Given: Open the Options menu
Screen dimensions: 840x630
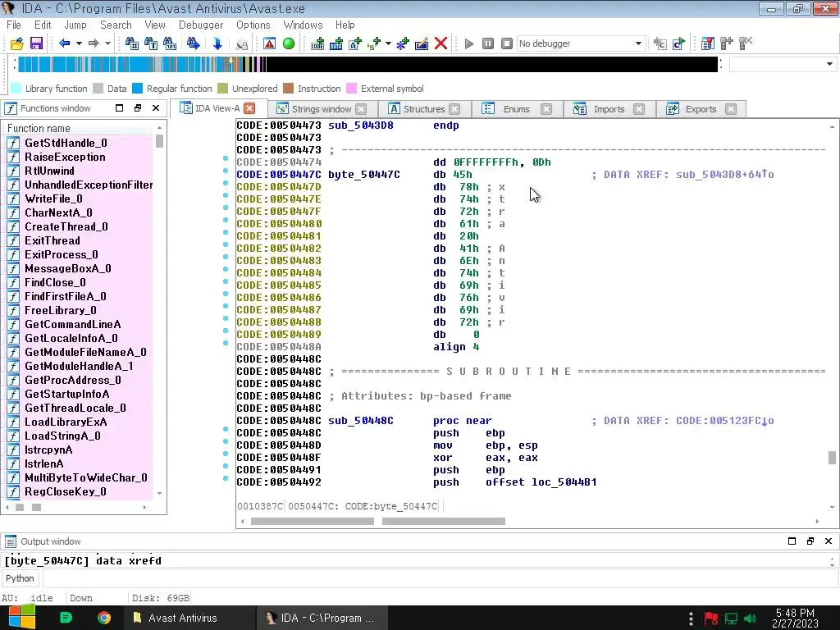Looking at the screenshot, I should coord(253,25).
